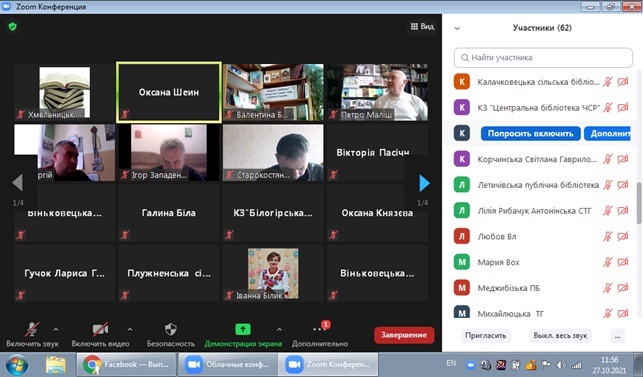
Task: Open Windows Start menu
Action: [17, 365]
